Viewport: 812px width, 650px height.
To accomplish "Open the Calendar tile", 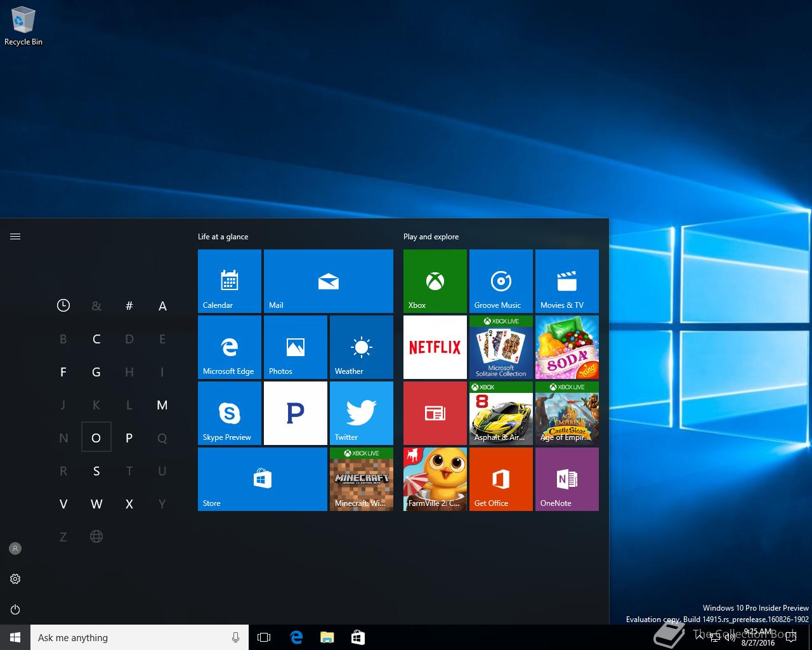I will point(230,281).
